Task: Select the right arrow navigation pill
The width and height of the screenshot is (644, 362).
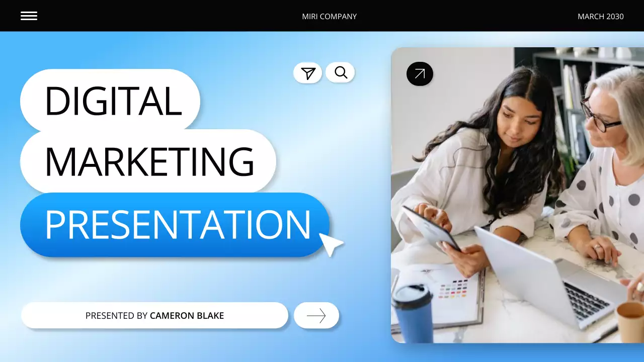Action: tap(316, 315)
